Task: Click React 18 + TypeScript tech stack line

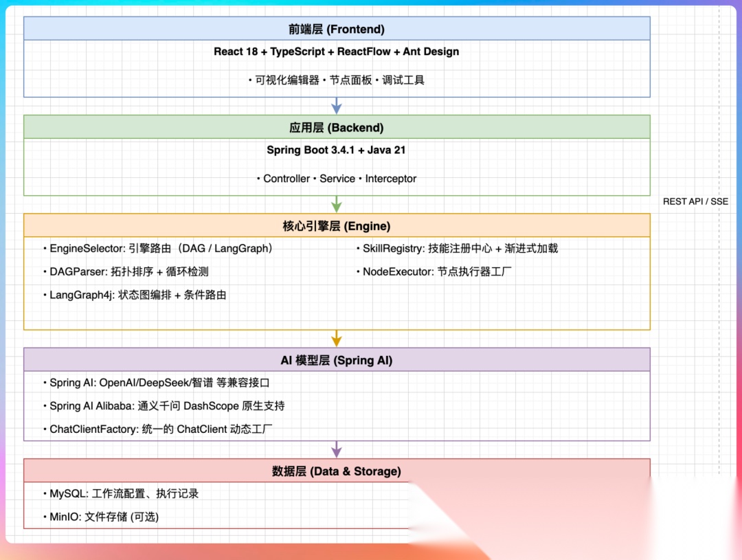Action: pyautogui.click(x=337, y=52)
